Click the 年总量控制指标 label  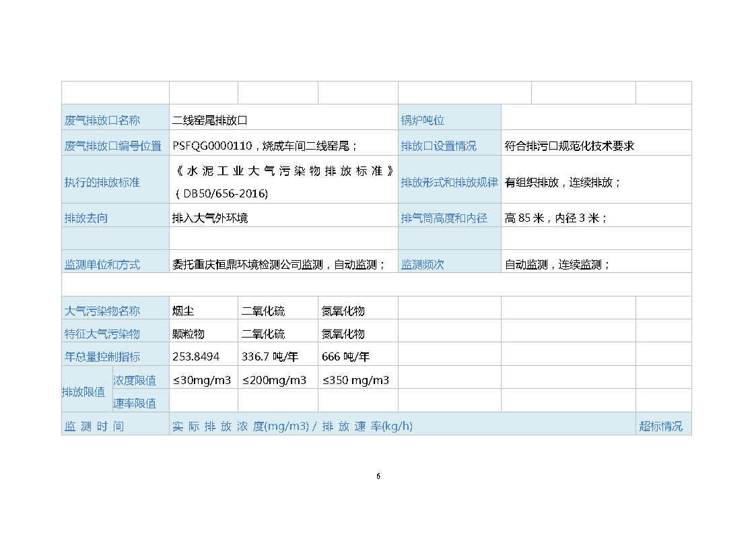(102, 356)
